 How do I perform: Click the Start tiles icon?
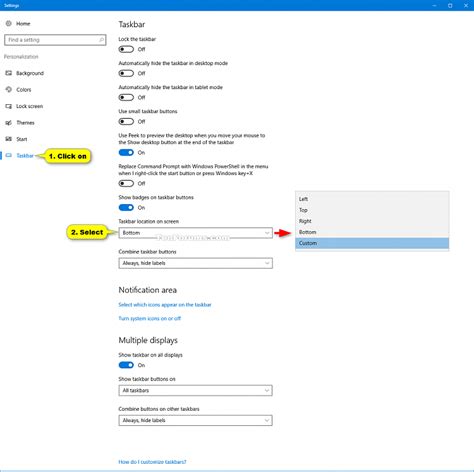(x=9, y=139)
